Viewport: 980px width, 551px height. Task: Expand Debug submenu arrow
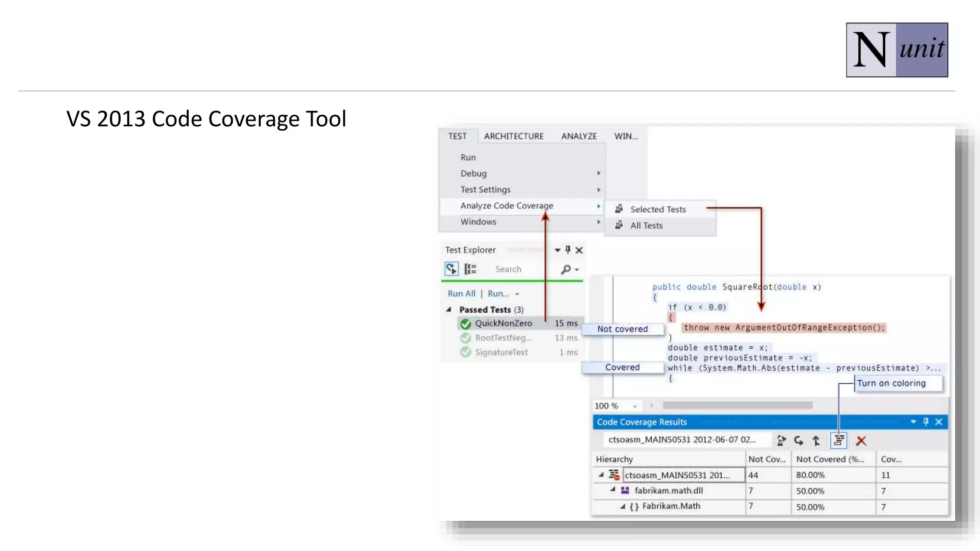(x=598, y=173)
